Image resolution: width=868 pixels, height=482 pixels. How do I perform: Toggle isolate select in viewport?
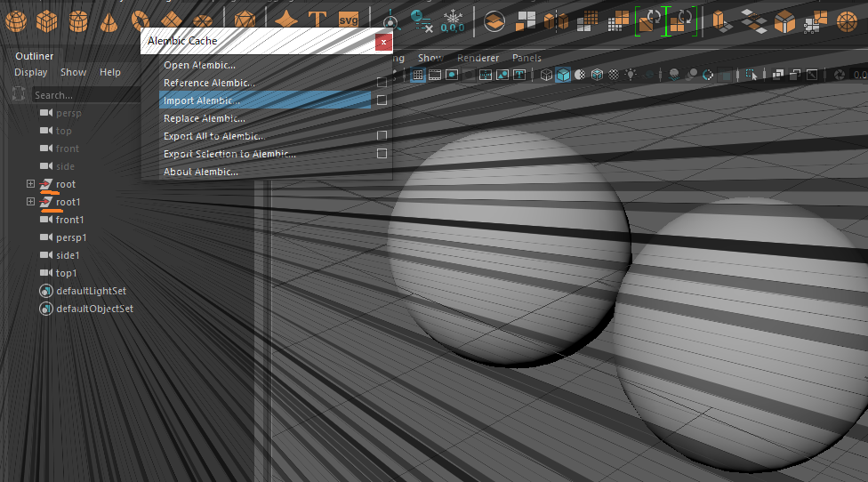[x=751, y=75]
